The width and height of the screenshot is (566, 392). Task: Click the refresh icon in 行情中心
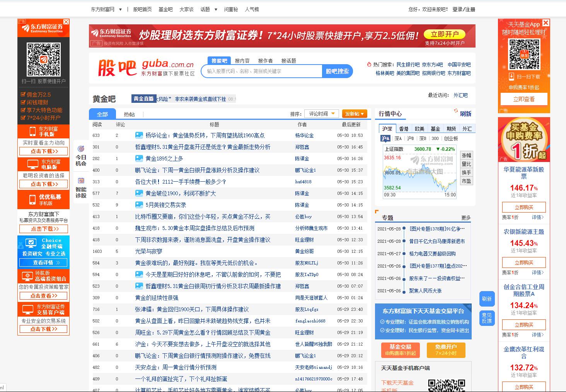coord(456,112)
